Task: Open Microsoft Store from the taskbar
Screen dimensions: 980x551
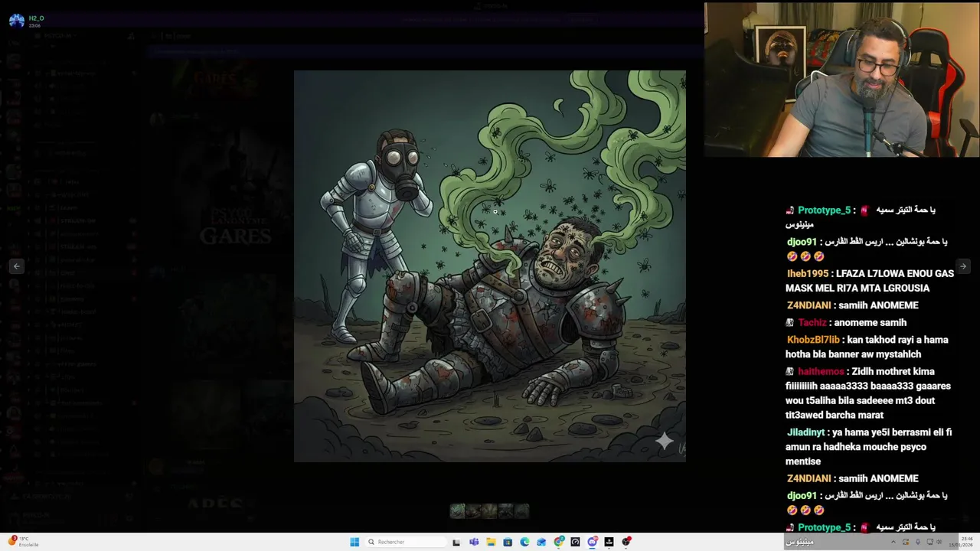Action: coord(508,542)
